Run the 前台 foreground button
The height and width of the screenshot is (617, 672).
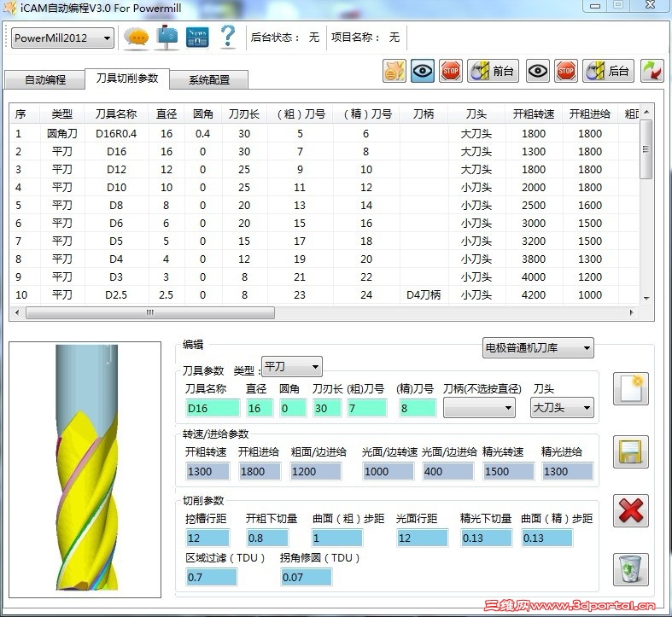493,71
